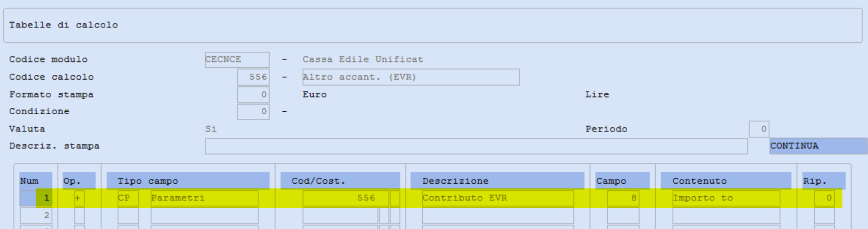Click the CP type code cell

click(128, 198)
